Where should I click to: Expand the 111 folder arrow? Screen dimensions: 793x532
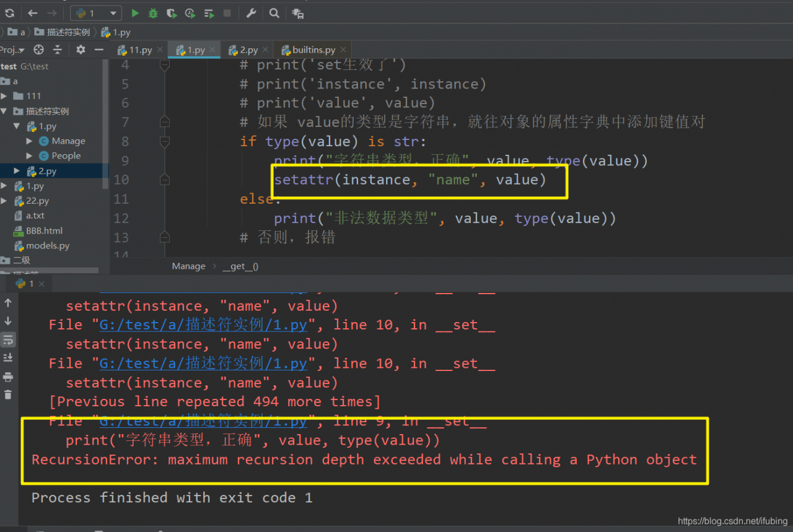point(4,96)
